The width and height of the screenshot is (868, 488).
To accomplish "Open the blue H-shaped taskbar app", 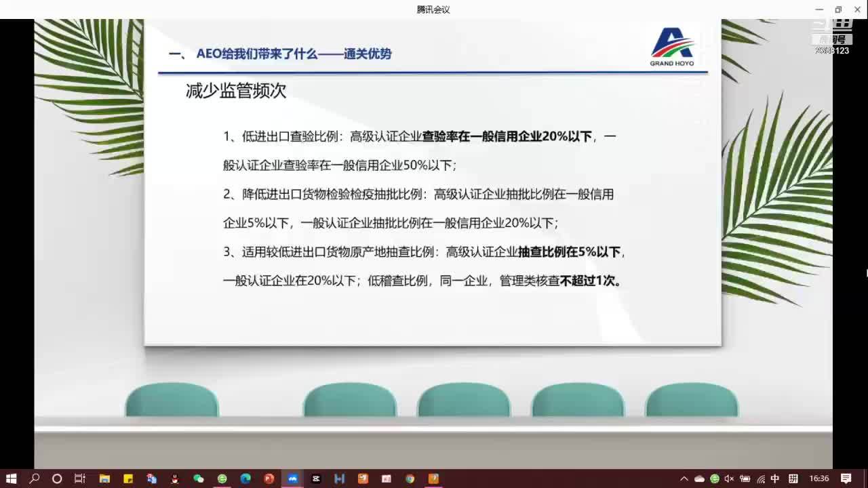I will [340, 479].
